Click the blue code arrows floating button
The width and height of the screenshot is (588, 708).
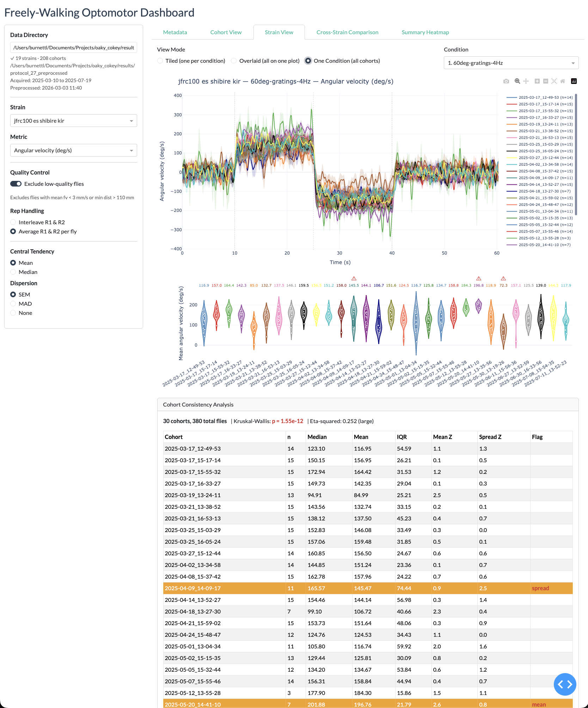point(565,684)
